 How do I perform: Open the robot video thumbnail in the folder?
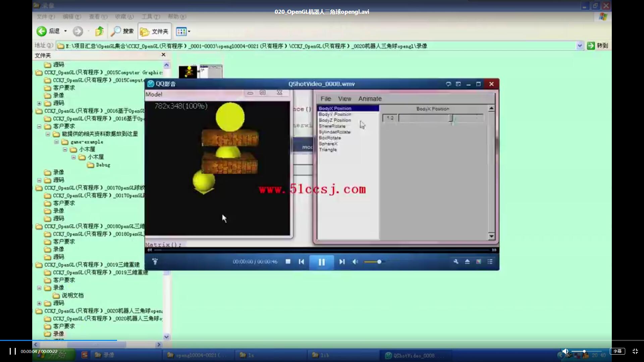[188, 72]
